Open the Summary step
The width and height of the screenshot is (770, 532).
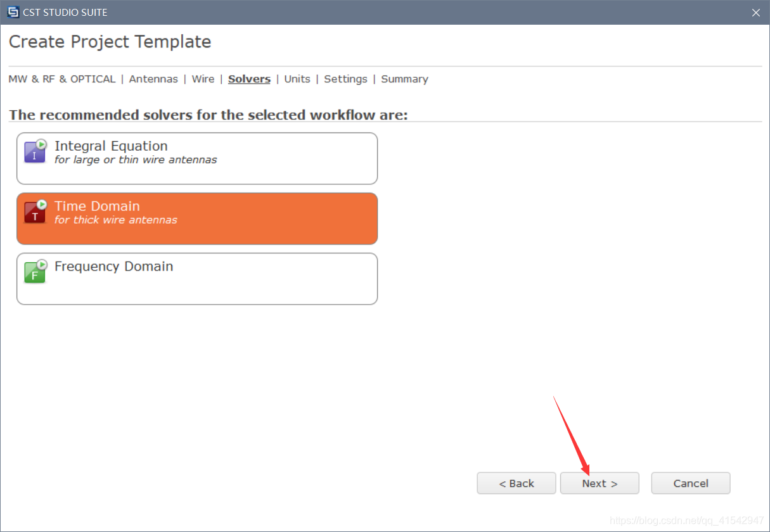click(x=404, y=79)
